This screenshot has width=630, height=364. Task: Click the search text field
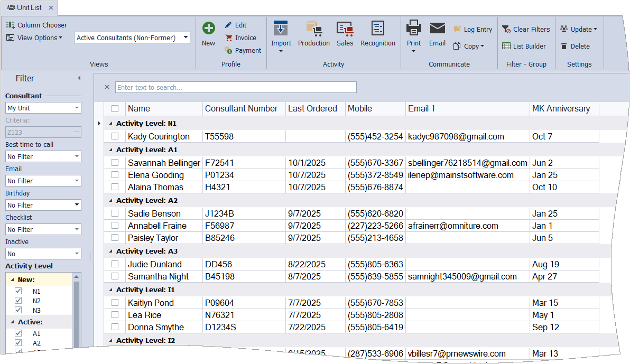(236, 87)
